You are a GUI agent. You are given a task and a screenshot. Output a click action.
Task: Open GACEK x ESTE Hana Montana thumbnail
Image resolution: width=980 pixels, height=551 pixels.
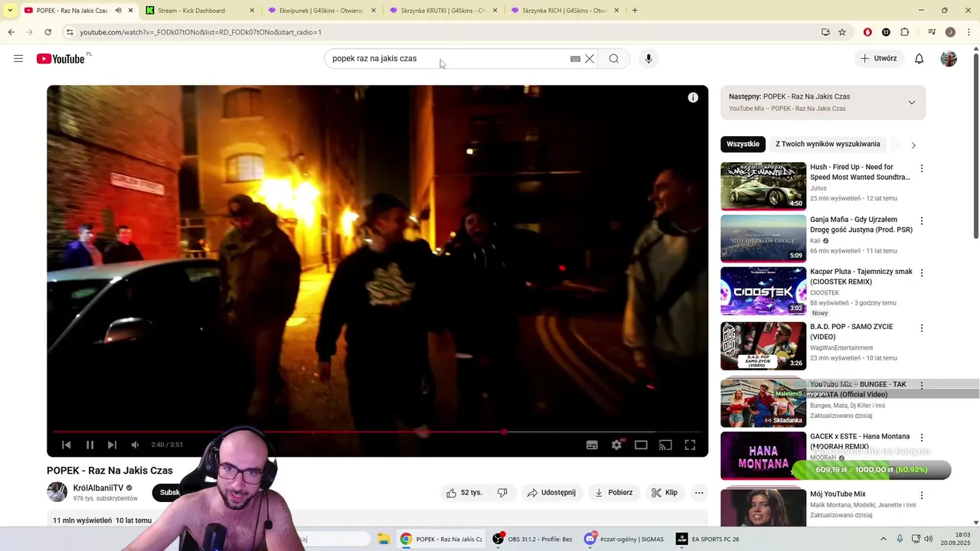[x=763, y=455]
